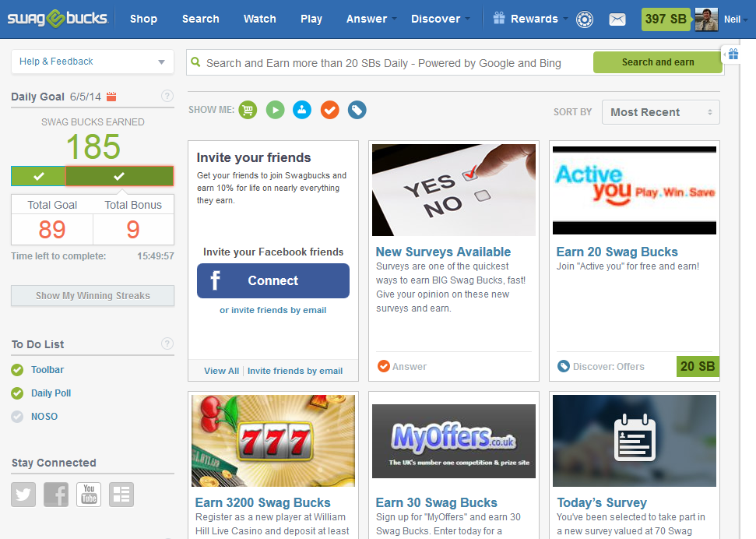Image resolution: width=756 pixels, height=539 pixels.
Task: Click the search magnifier icon
Action: pyautogui.click(x=195, y=62)
